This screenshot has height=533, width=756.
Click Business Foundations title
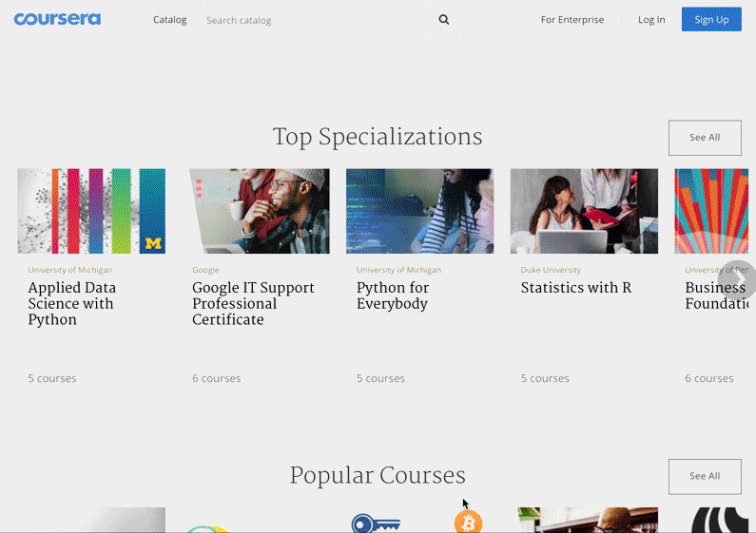[x=716, y=295]
